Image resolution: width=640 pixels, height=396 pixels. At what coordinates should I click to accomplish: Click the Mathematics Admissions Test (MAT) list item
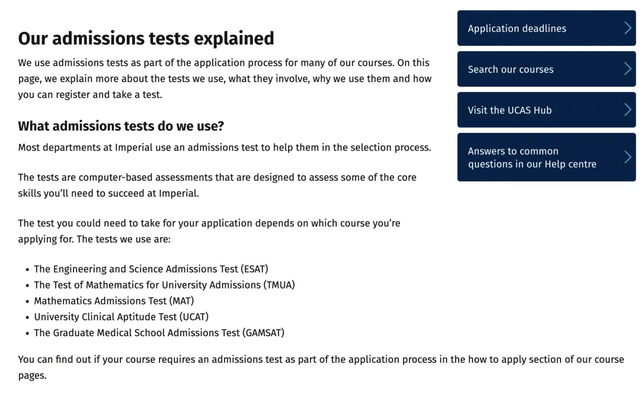click(x=114, y=301)
